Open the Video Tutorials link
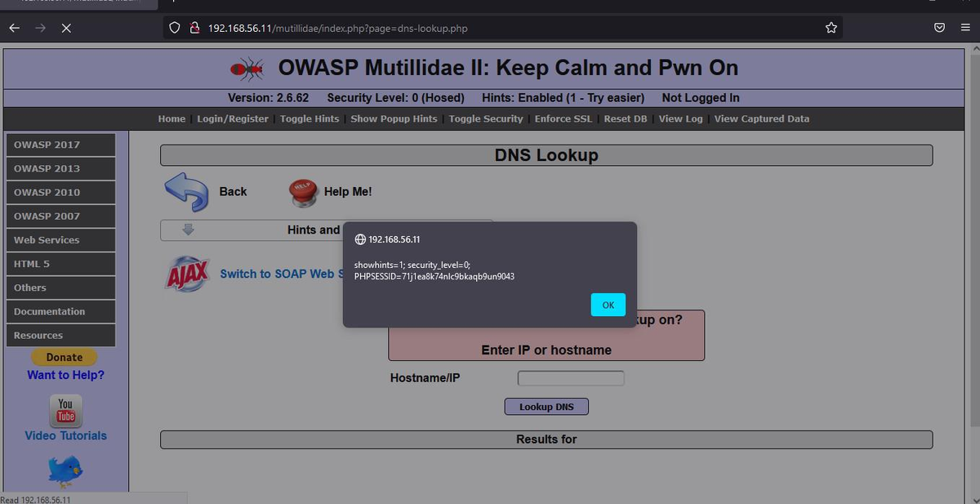The height and width of the screenshot is (504, 980). [65, 435]
